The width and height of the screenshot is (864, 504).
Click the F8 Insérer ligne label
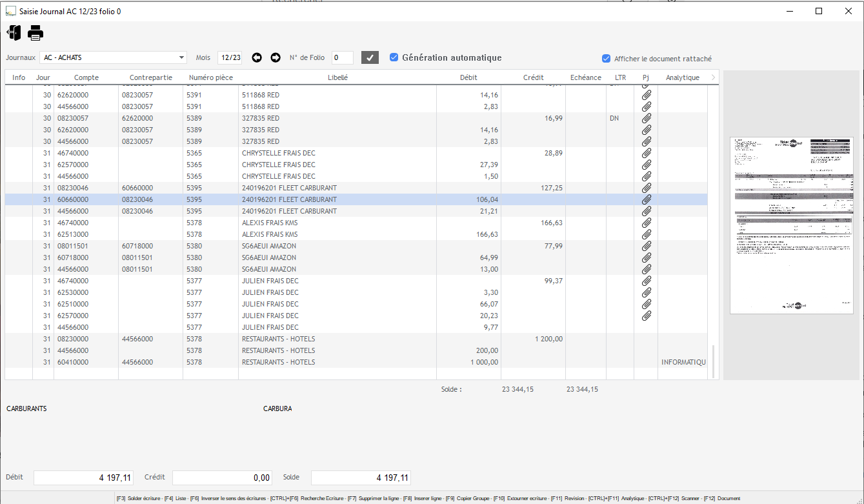pyautogui.click(x=423, y=499)
